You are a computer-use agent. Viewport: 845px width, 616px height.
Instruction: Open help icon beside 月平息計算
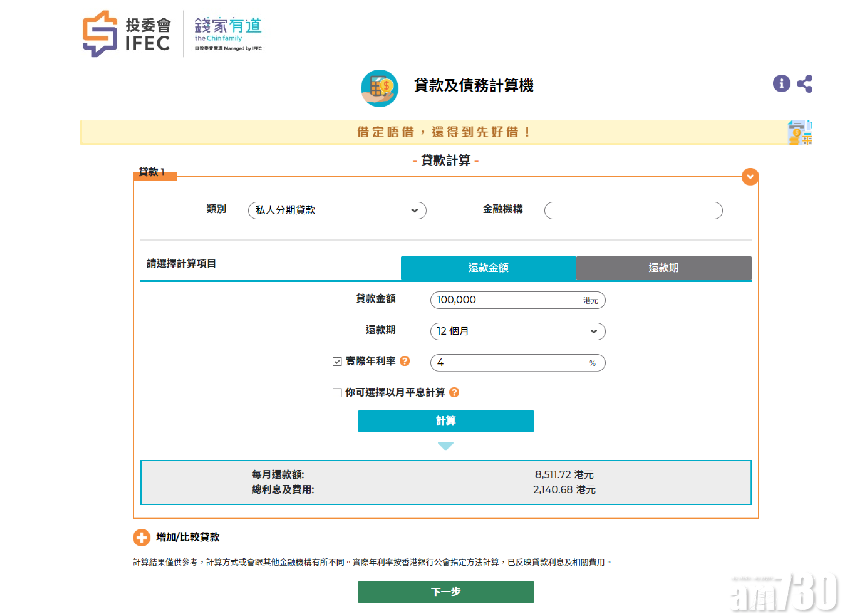454,392
